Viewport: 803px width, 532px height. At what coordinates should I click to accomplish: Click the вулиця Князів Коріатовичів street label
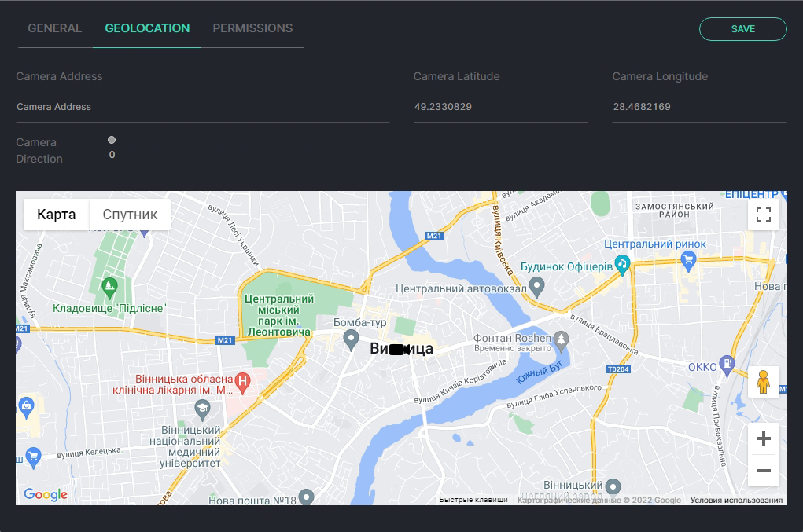point(460,381)
